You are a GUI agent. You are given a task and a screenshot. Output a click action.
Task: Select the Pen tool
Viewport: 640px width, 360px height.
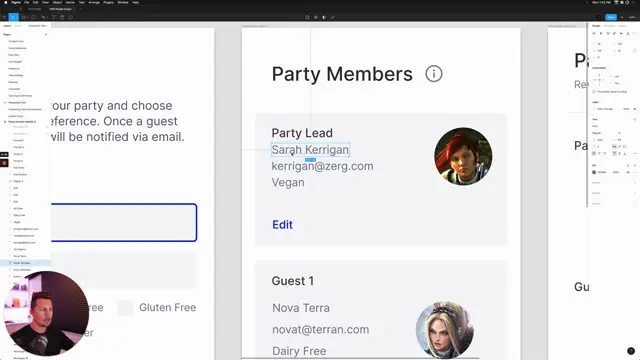(x=43, y=17)
